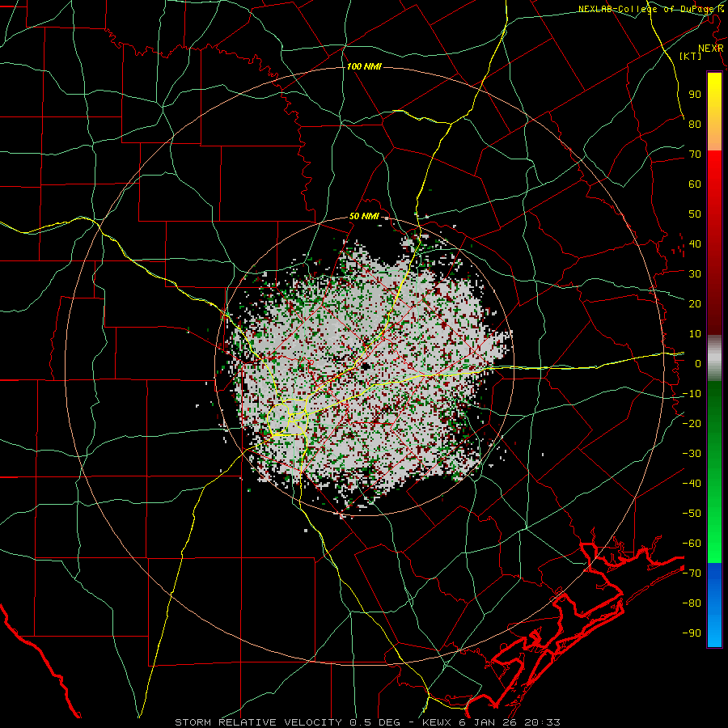Click the radar site black dot at center
This screenshot has width=728, height=728.
click(x=366, y=366)
